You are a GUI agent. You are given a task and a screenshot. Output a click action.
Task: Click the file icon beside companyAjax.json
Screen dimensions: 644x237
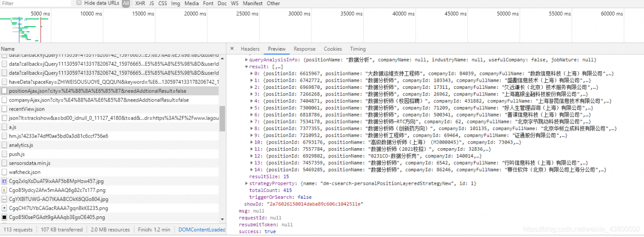tap(5, 100)
